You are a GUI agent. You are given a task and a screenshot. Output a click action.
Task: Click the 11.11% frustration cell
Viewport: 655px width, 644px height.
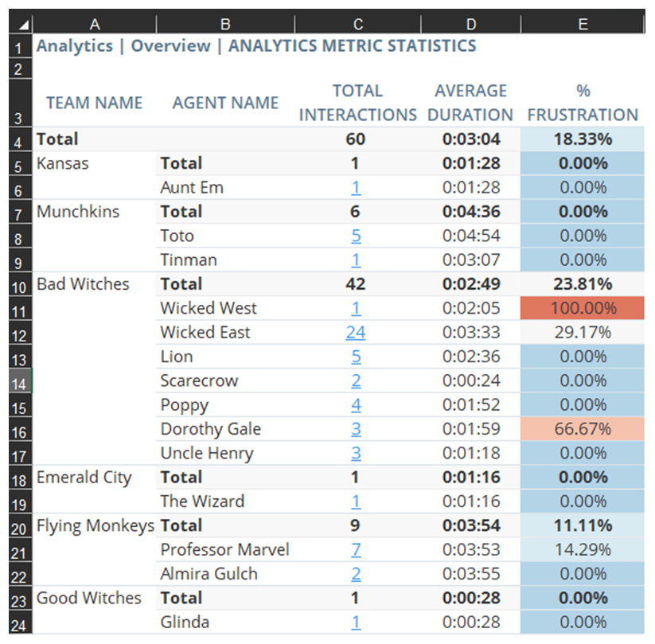[x=583, y=525]
